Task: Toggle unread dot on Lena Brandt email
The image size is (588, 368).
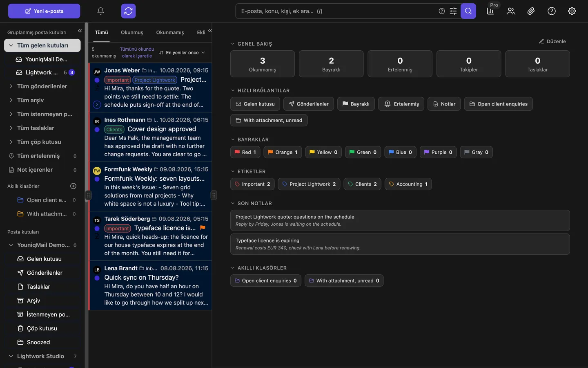Action: coord(97,278)
